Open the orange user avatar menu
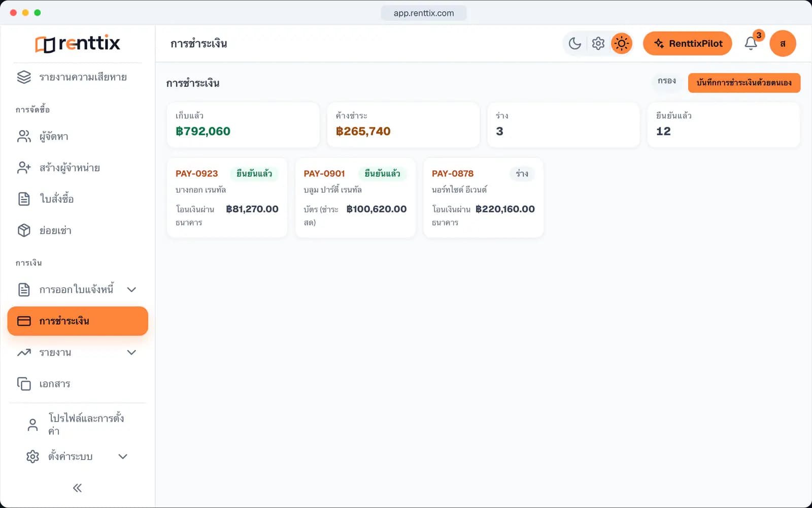Viewport: 812px width, 508px height. click(x=783, y=44)
